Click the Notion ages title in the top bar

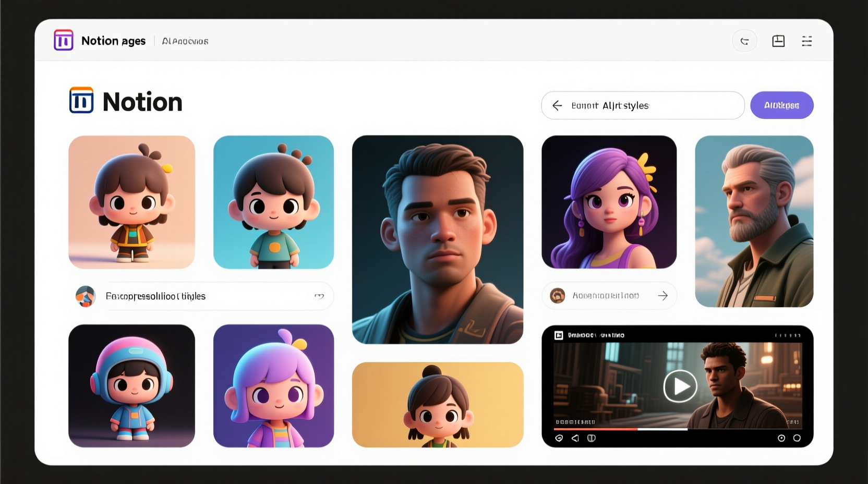point(113,40)
